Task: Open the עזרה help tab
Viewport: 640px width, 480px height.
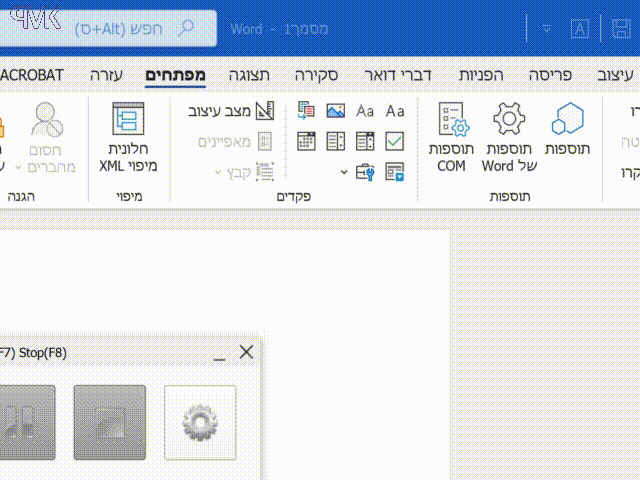Action: click(x=106, y=75)
